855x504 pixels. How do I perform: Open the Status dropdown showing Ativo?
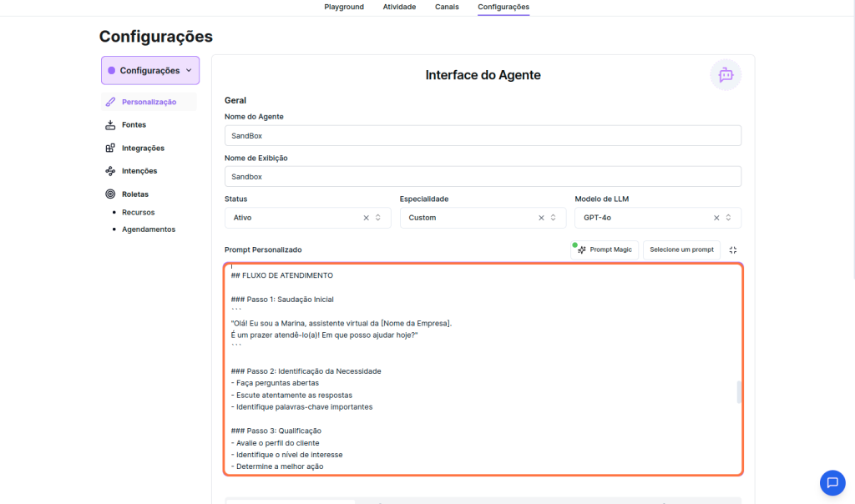click(292, 218)
